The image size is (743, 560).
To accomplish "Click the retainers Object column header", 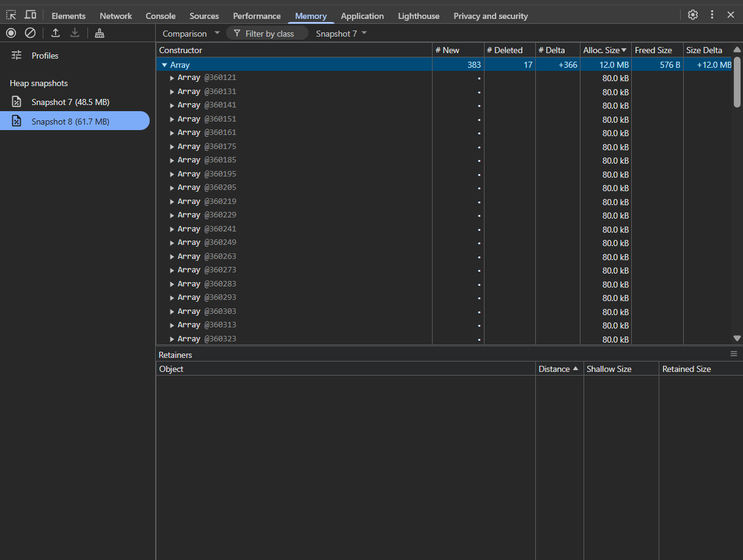I will (x=346, y=369).
